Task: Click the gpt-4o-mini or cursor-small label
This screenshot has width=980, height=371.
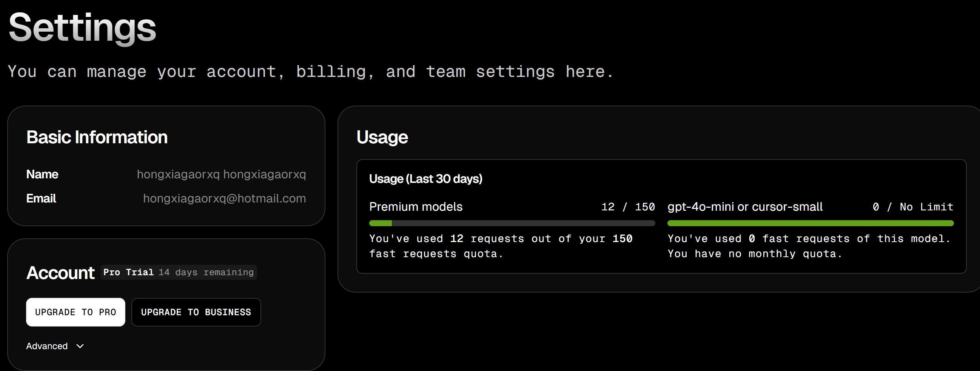Action: click(744, 207)
